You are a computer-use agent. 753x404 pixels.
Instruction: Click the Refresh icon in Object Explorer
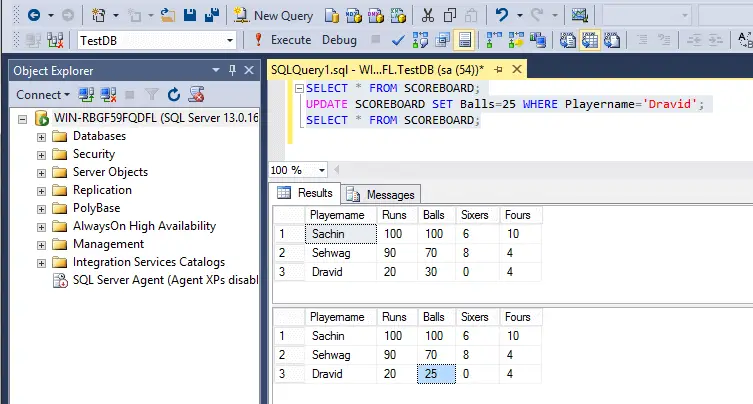pyautogui.click(x=173, y=95)
